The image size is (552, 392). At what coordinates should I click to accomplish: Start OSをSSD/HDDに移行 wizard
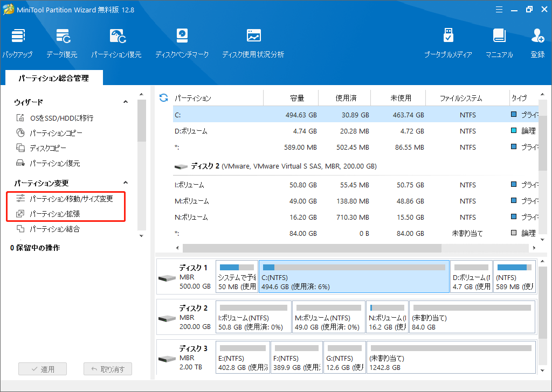(x=56, y=118)
